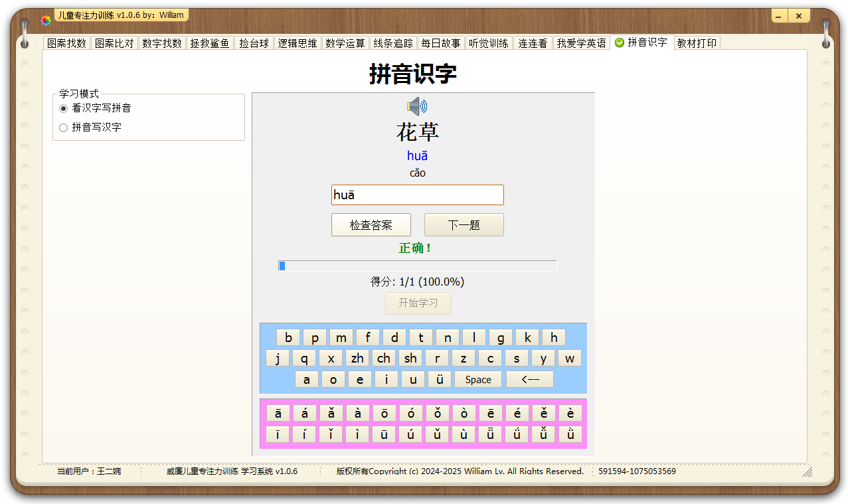Tap the first-tone ē key
The image size is (848, 504).
point(491,413)
